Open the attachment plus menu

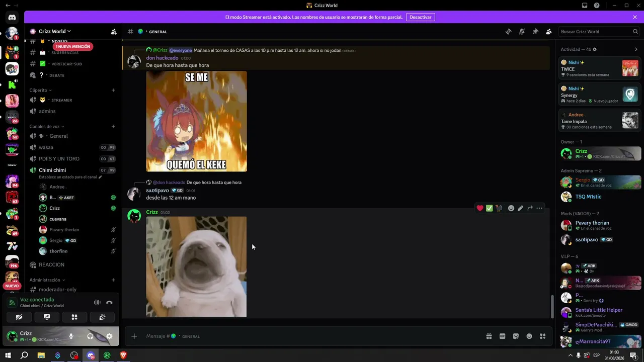(x=134, y=336)
